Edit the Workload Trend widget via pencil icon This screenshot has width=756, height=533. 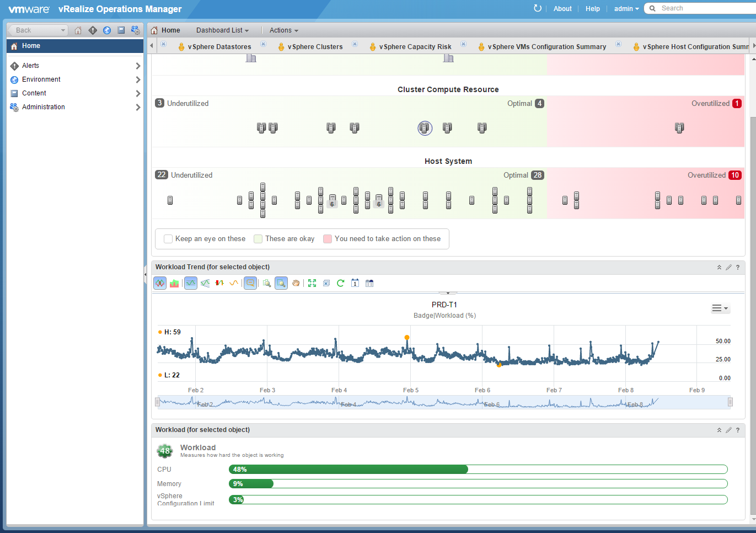[x=728, y=267]
